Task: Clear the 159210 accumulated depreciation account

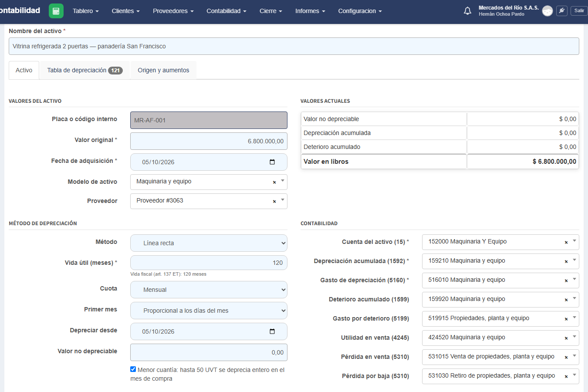Action: 566,262
